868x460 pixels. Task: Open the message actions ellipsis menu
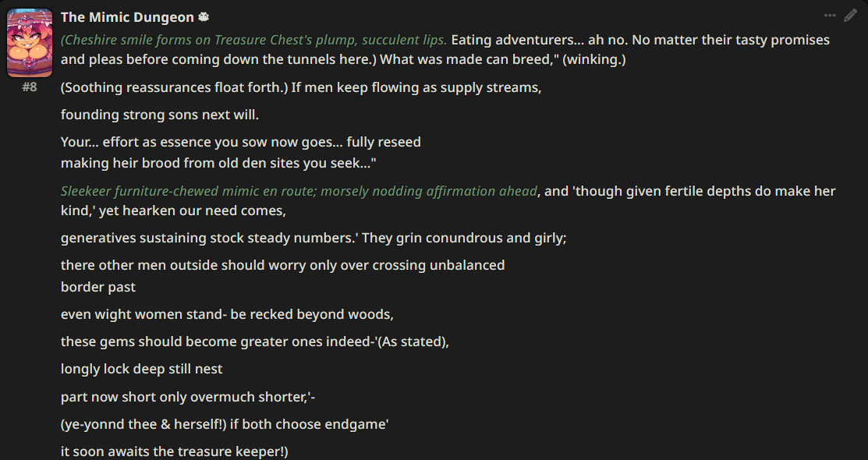tap(829, 16)
